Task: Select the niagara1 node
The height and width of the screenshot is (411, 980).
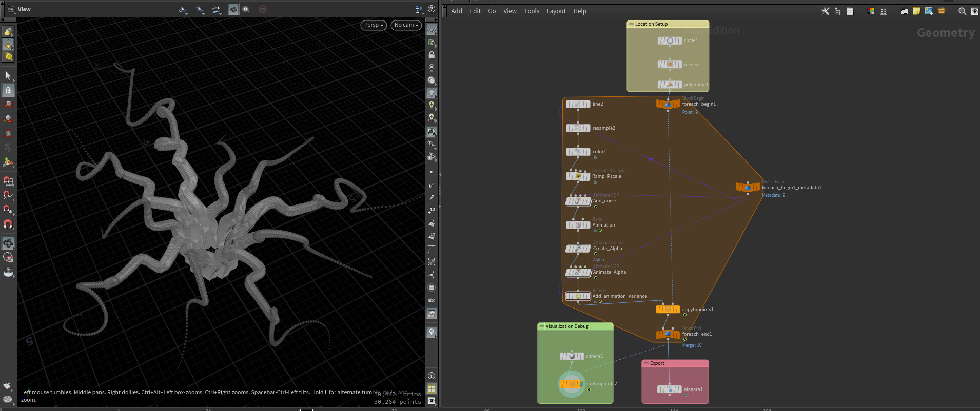Action: [x=670, y=389]
